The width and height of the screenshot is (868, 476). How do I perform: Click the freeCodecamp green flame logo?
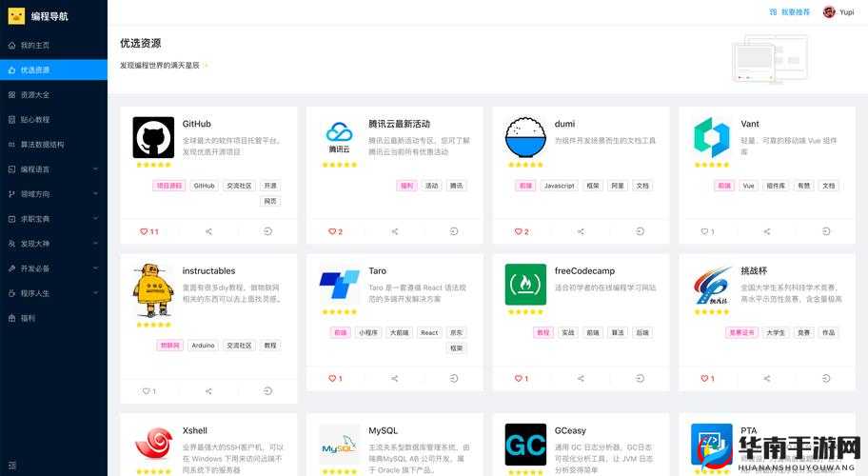pyautogui.click(x=526, y=285)
